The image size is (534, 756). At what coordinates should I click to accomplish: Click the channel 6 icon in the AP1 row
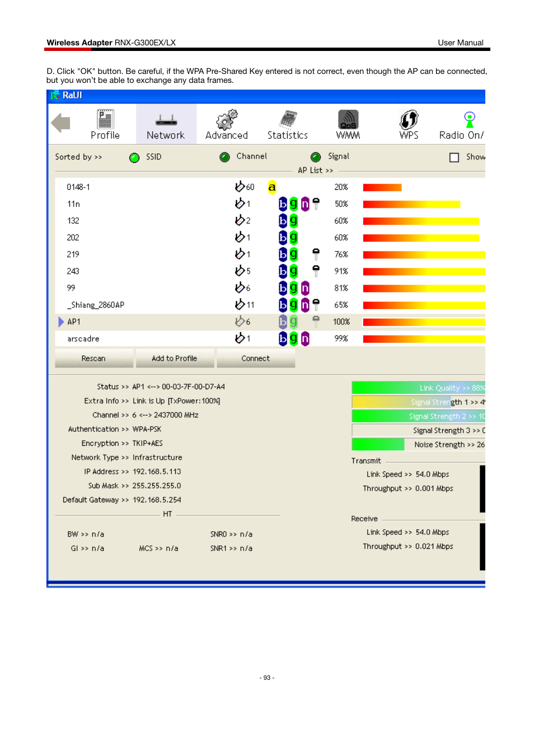click(x=240, y=321)
